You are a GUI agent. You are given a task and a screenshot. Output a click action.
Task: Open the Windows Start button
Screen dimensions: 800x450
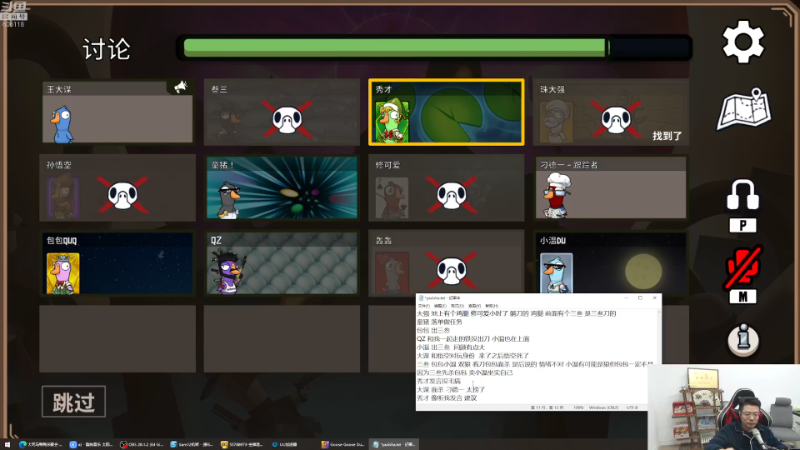point(7,445)
